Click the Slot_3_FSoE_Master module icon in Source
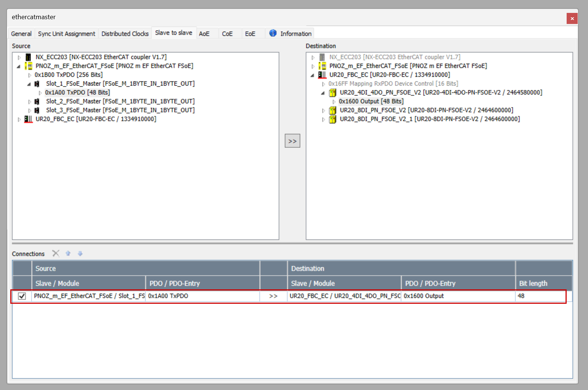Image resolution: width=588 pixels, height=390 pixels. 37,110
